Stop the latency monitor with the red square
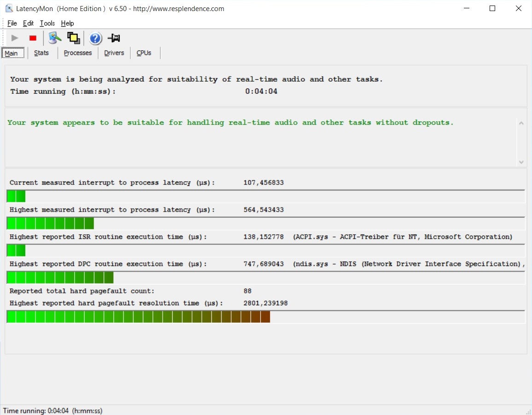532x415 pixels. point(33,38)
